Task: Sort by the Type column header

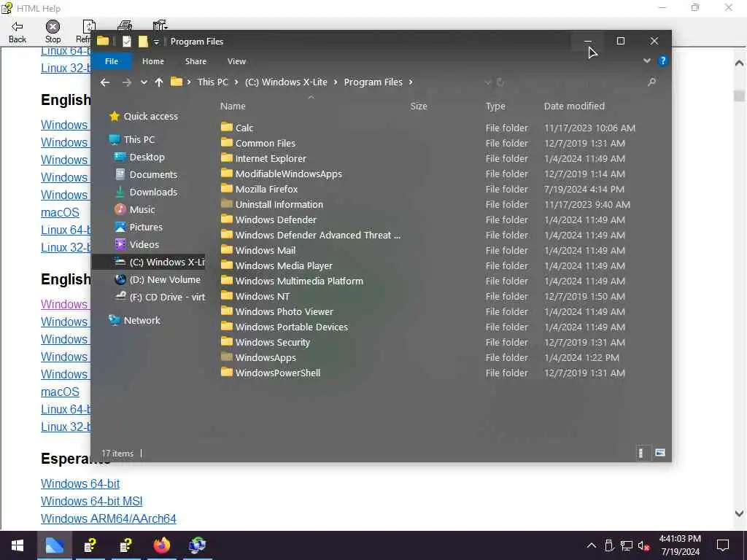Action: pos(495,106)
